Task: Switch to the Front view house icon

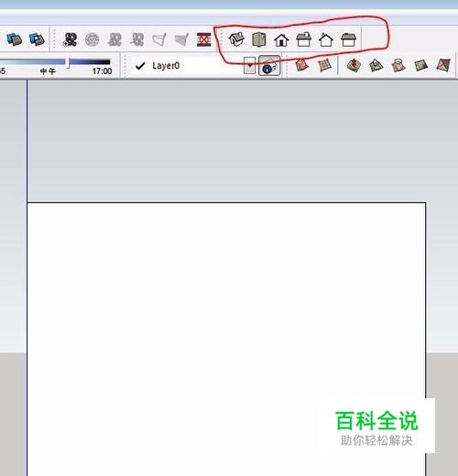Action: click(281, 40)
